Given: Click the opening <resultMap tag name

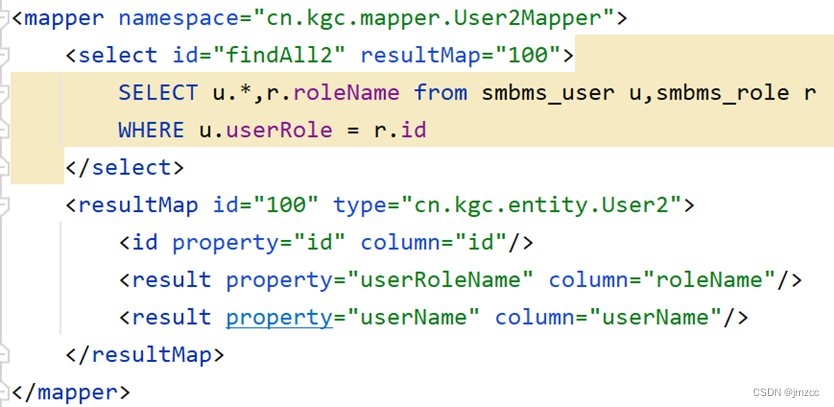Looking at the screenshot, I should click(138, 204).
